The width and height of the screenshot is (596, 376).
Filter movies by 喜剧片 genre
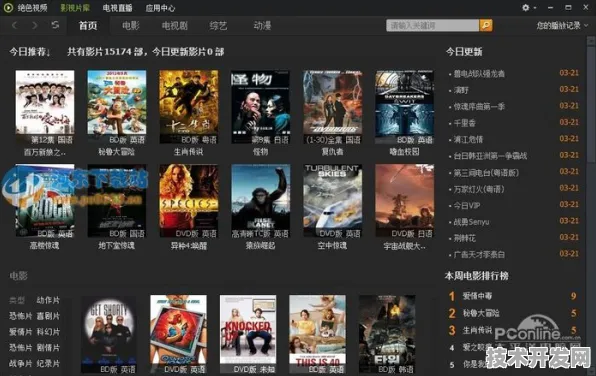coord(48,316)
